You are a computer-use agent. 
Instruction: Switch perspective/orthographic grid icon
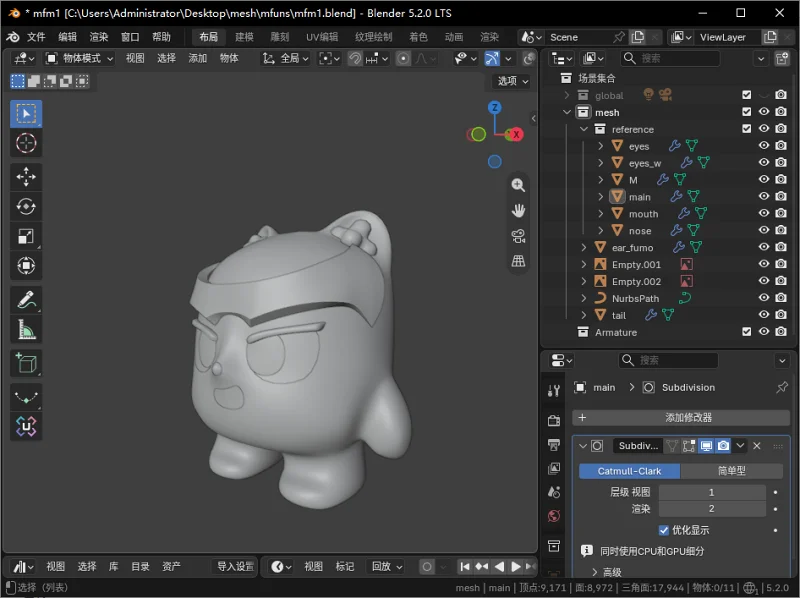(x=518, y=261)
